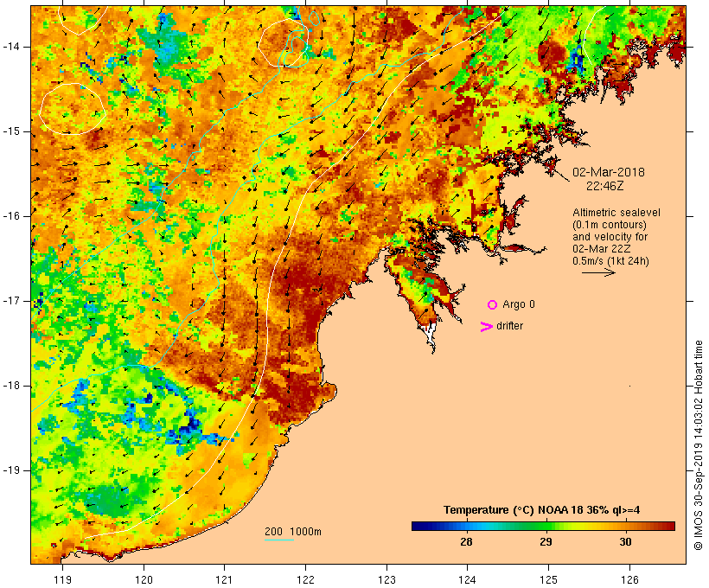Click the time text 22:46Z
The width and height of the screenshot is (709, 588).
605,186
